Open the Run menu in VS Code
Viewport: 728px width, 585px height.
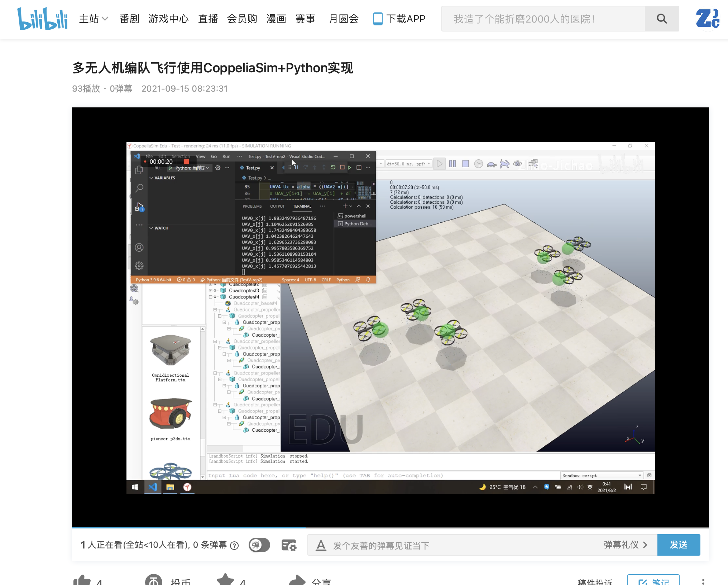coord(226,156)
